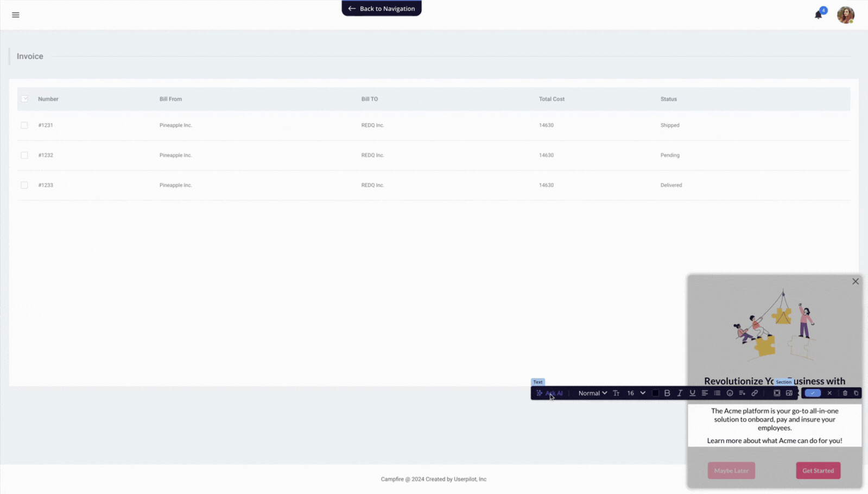The width and height of the screenshot is (868, 494).
Task: Expand the font size 16 dropdown
Action: click(636, 393)
